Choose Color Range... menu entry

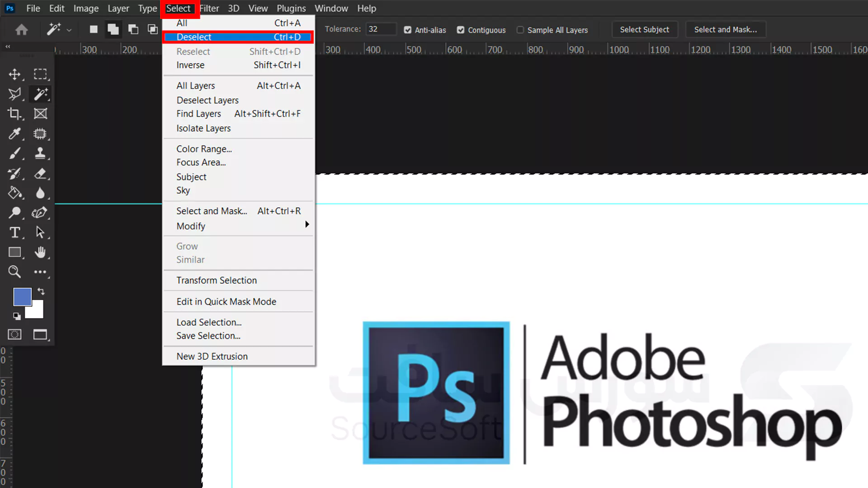tap(239, 149)
